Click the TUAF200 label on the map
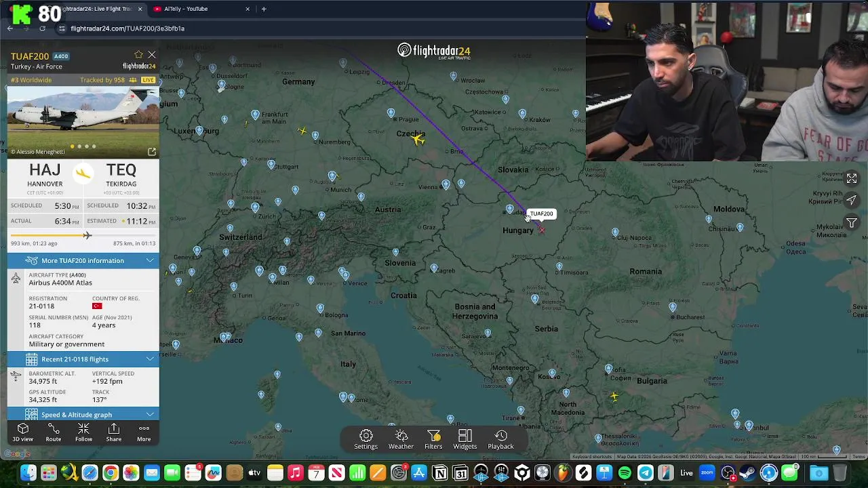 click(541, 213)
